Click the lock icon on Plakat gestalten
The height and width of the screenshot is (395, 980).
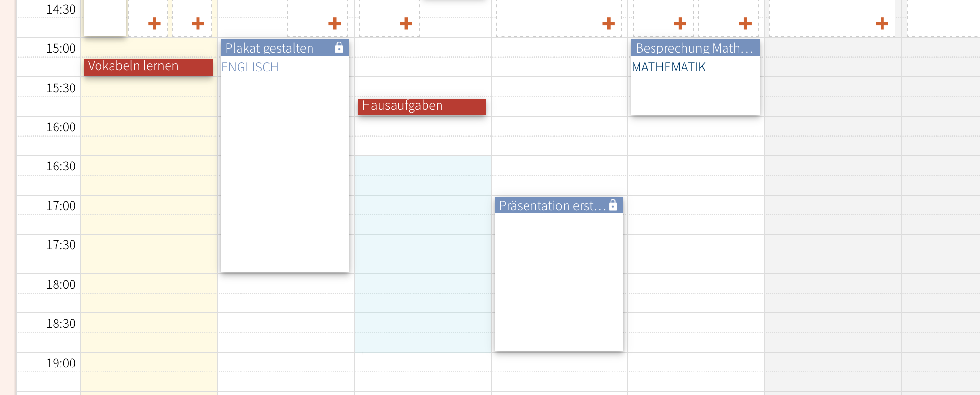339,47
